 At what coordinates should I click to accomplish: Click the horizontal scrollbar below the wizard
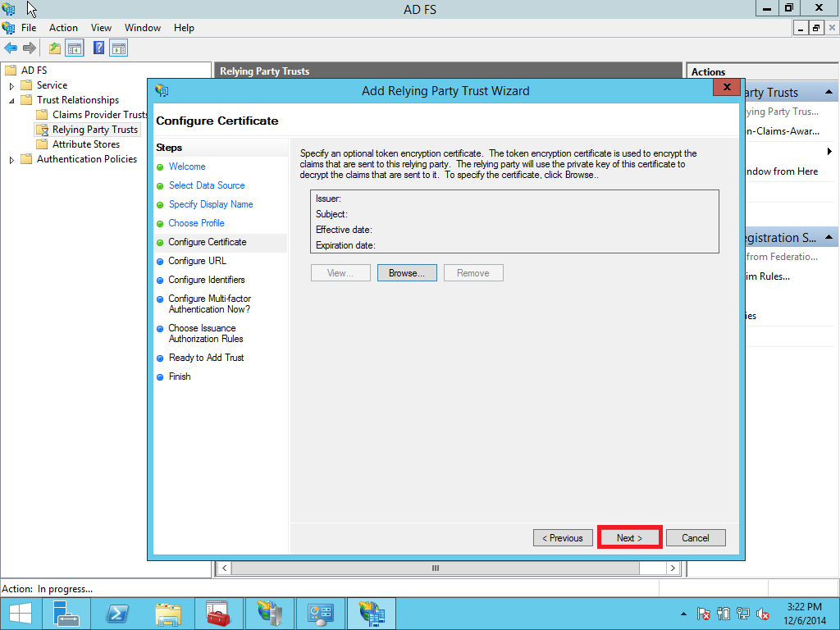435,568
